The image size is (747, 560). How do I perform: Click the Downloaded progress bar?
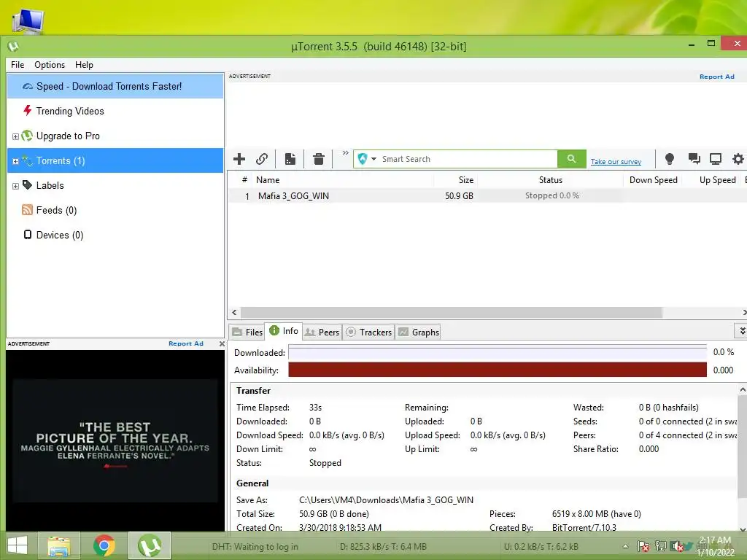[x=498, y=352]
